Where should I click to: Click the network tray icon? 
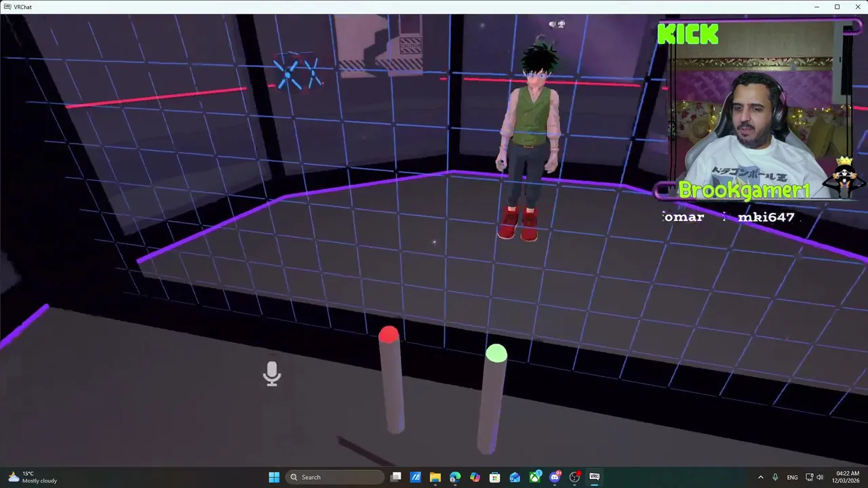(809, 477)
